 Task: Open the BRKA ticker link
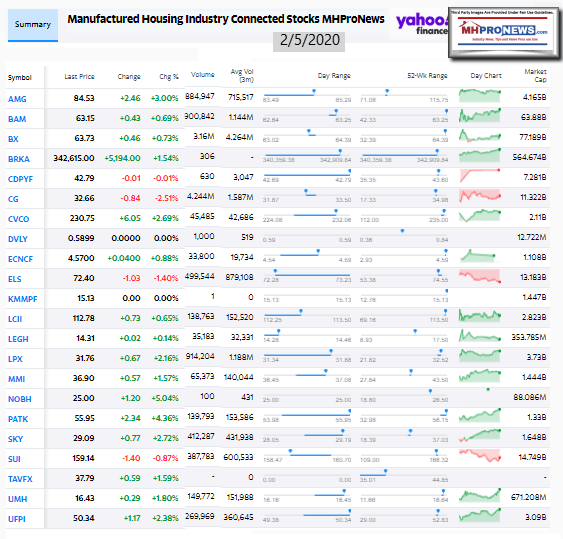click(19, 159)
